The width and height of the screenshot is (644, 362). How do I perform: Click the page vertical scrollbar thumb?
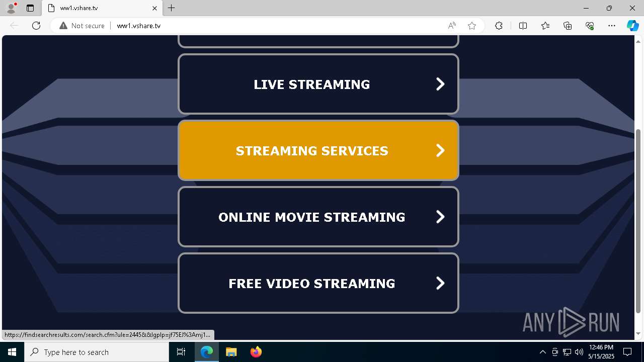coord(638,220)
